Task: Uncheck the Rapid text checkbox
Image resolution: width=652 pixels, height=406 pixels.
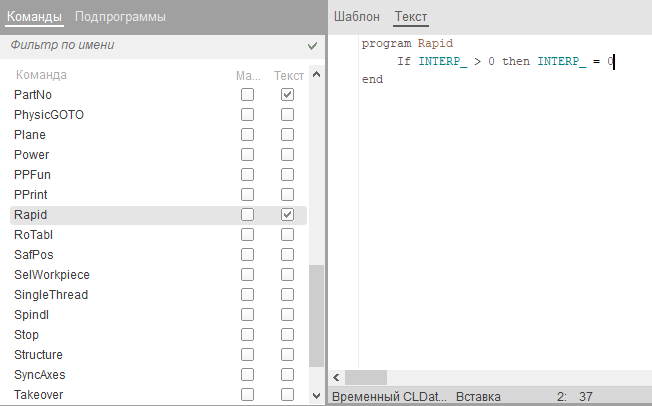Action: pyautogui.click(x=288, y=215)
